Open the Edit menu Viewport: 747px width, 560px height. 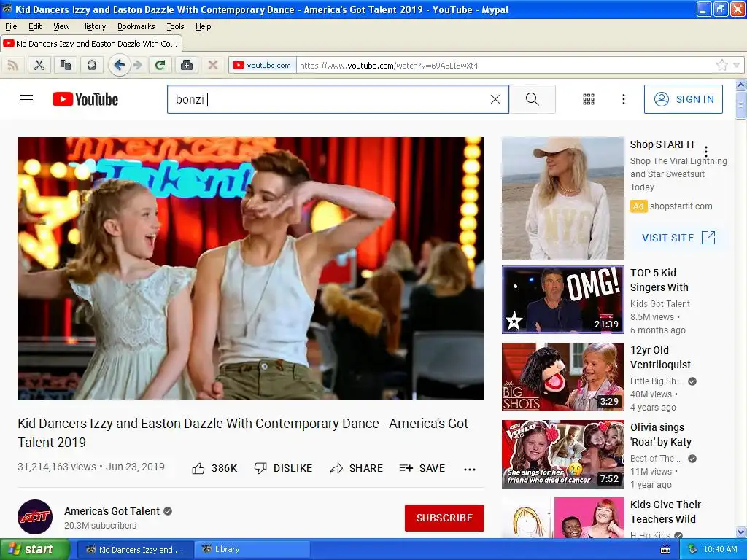(35, 26)
